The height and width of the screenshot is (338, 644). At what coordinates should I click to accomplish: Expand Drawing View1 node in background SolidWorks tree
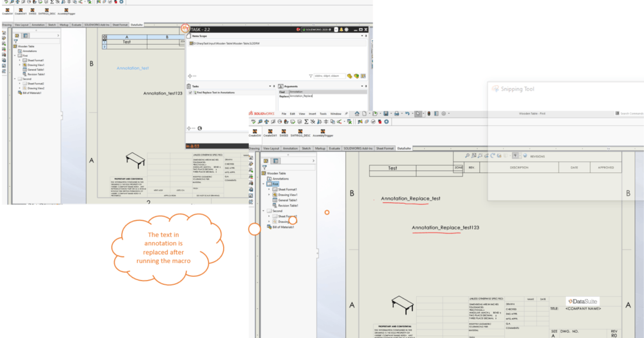[20, 65]
